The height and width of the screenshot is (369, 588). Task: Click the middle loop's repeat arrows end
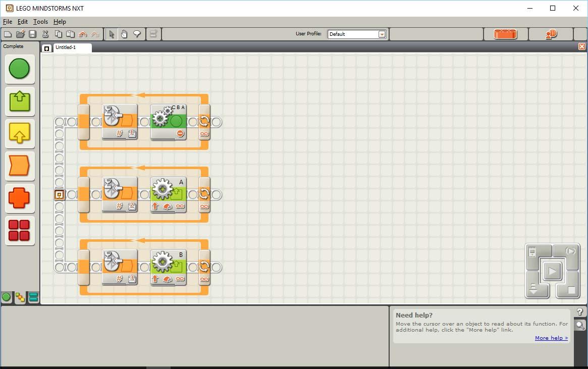point(204,195)
